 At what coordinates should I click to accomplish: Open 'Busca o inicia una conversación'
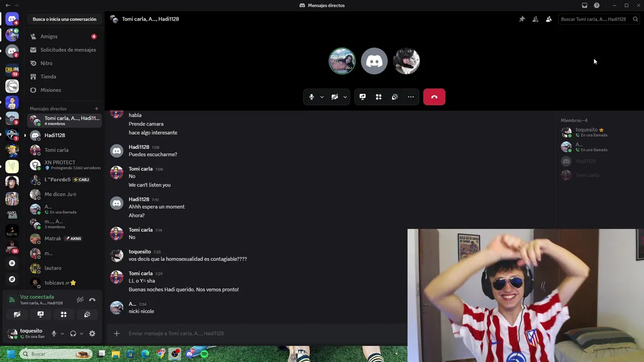[64, 19]
